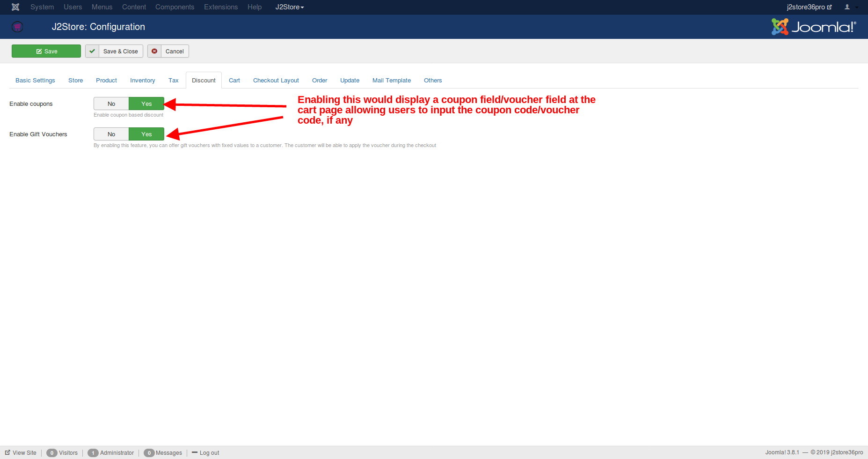Select the Discount tab
This screenshot has height=459, width=868.
click(x=204, y=81)
